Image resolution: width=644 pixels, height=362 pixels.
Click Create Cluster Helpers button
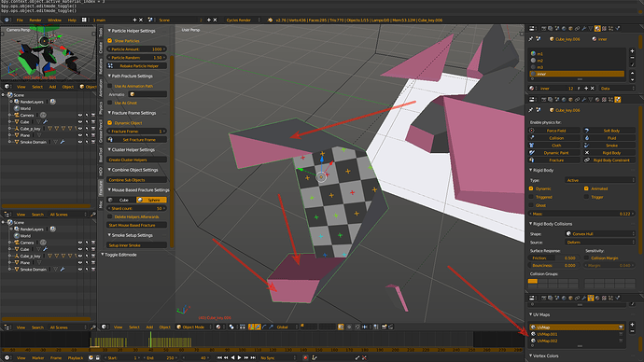click(137, 160)
